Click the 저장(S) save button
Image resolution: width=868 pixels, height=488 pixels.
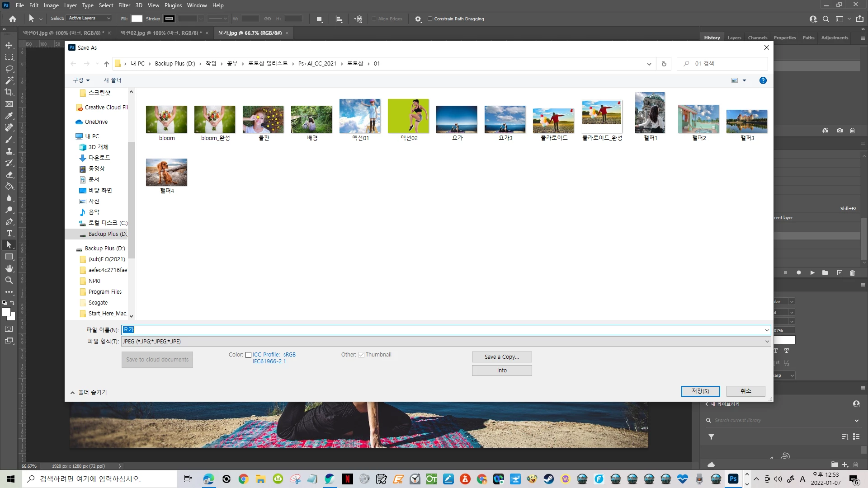tap(700, 391)
